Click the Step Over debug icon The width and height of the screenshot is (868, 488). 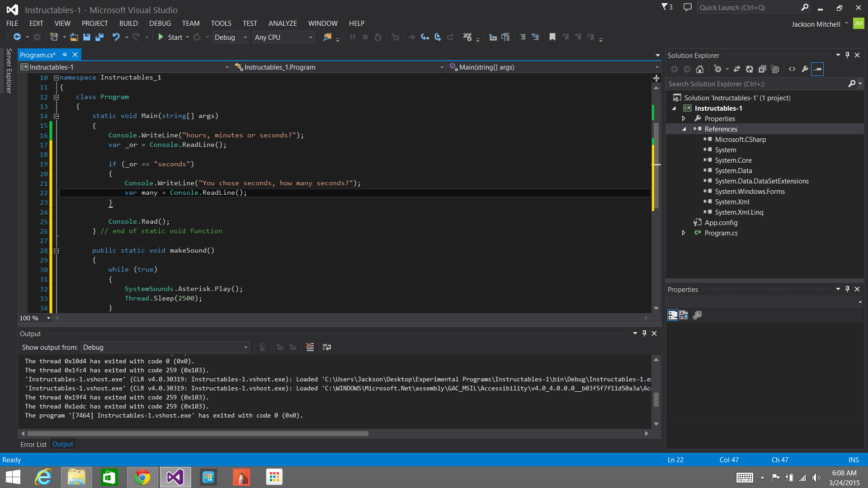437,37
